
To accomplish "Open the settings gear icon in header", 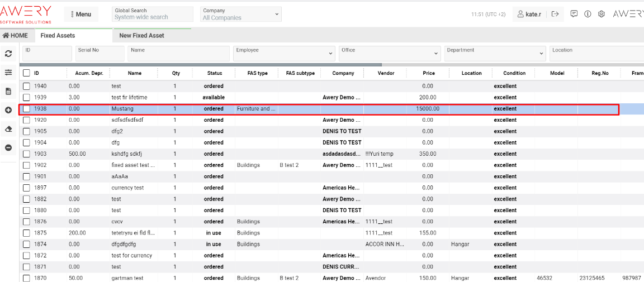I will (602, 14).
